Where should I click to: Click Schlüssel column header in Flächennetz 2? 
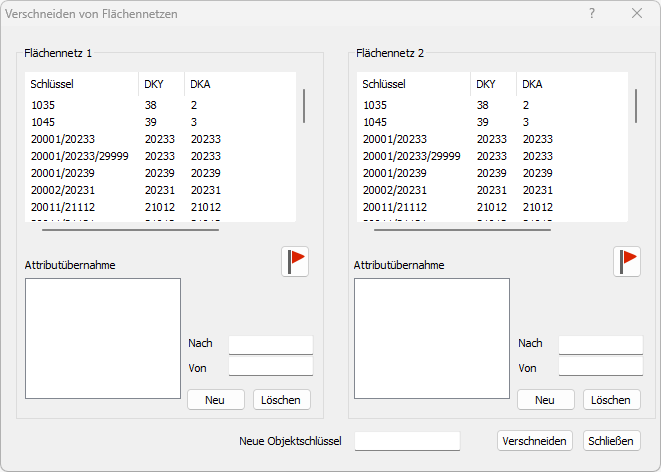pos(387,84)
